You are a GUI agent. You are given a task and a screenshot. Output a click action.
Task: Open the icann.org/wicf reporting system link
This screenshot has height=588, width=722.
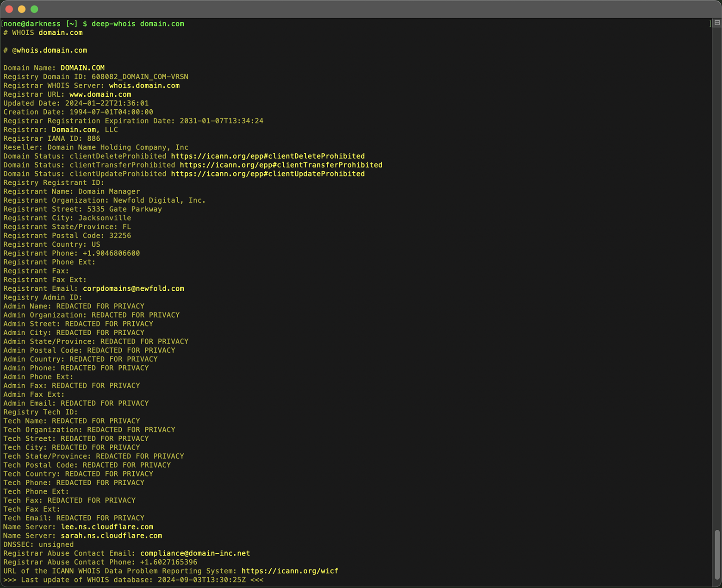[x=290, y=571]
